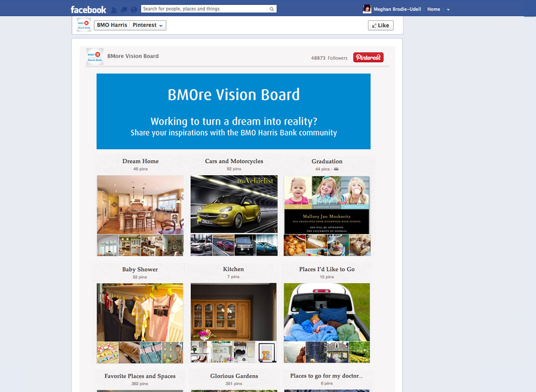This screenshot has width=536, height=392.
Task: Open the messages icon
Action: [x=124, y=9]
